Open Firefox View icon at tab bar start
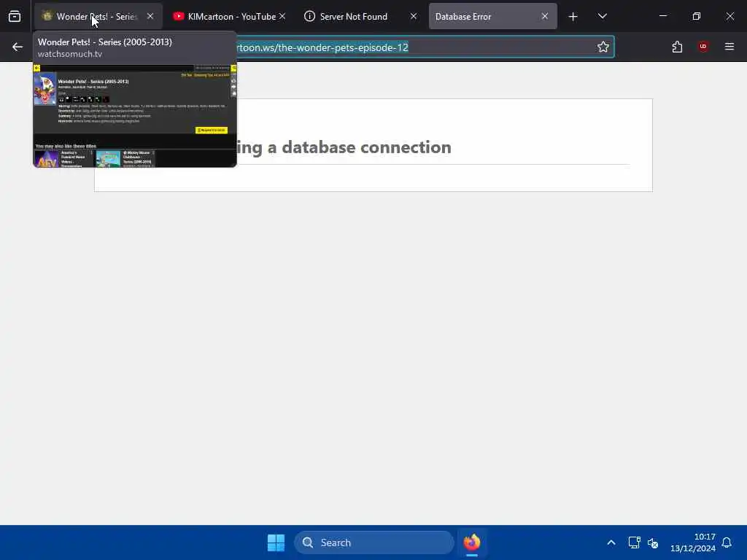747x560 pixels. point(15,16)
